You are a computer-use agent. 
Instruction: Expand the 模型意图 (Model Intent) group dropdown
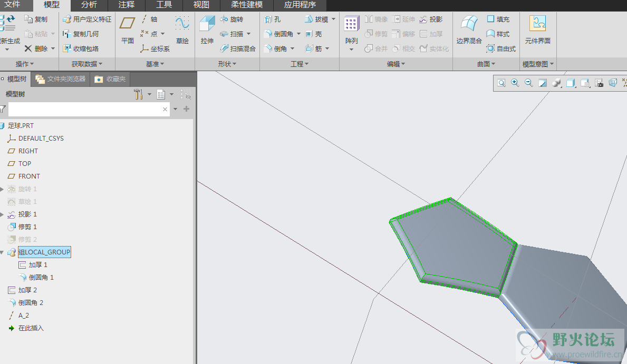[538, 64]
